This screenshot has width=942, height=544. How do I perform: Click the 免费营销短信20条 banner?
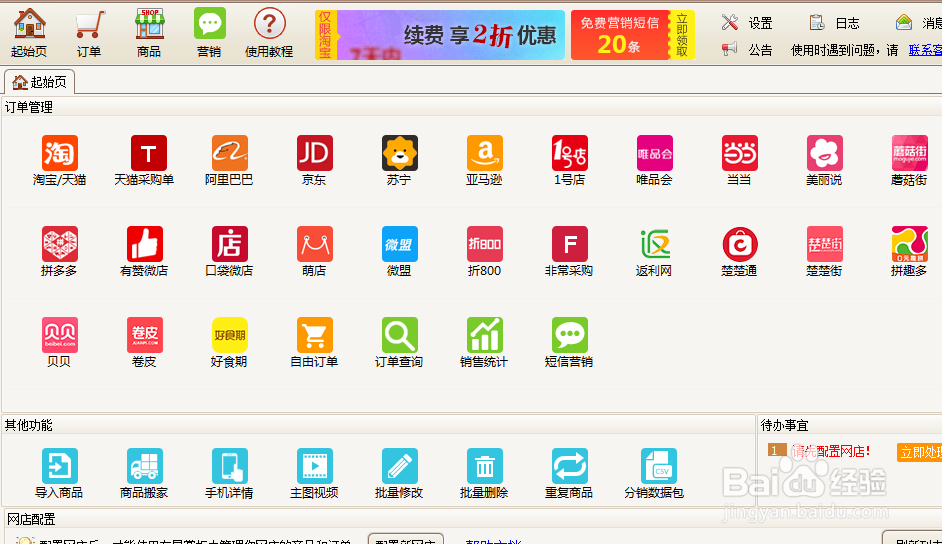633,35
